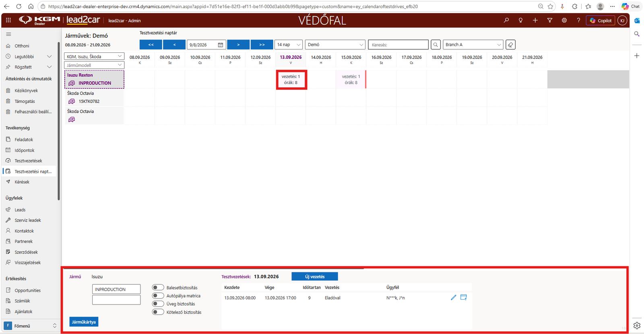Toggle the Kötelező biztosítás switch

coord(158,312)
